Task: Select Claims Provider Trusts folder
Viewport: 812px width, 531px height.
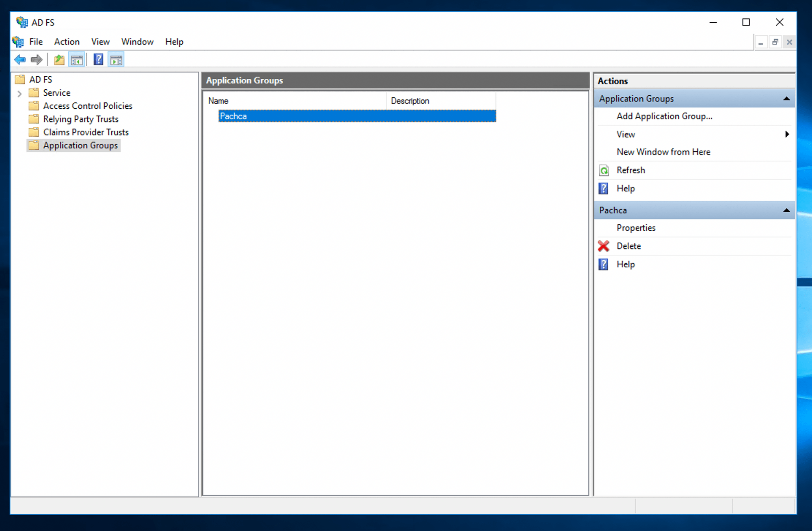Action: [86, 132]
